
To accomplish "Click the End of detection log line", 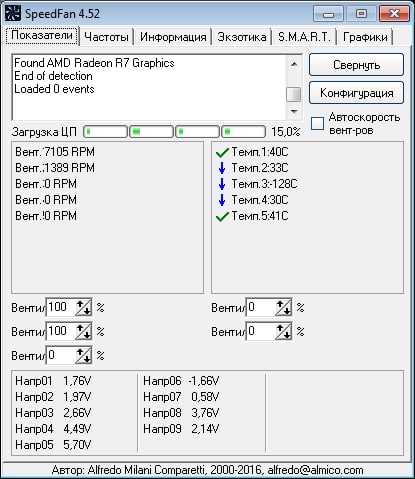I will pyautogui.click(x=53, y=76).
